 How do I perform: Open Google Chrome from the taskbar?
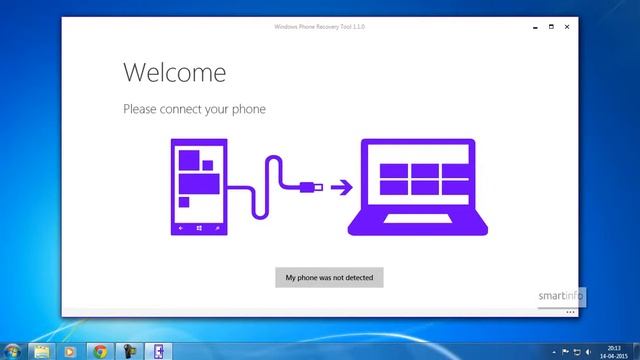pos(100,351)
